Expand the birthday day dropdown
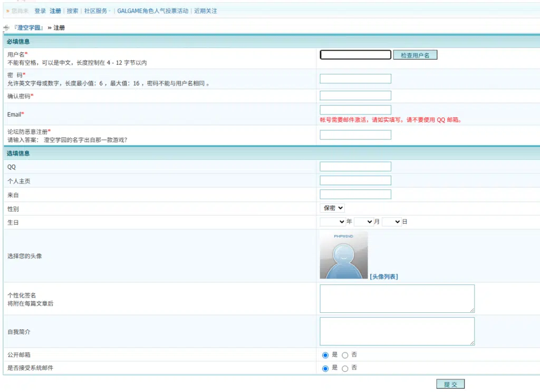The height and width of the screenshot is (392, 540). 391,222
